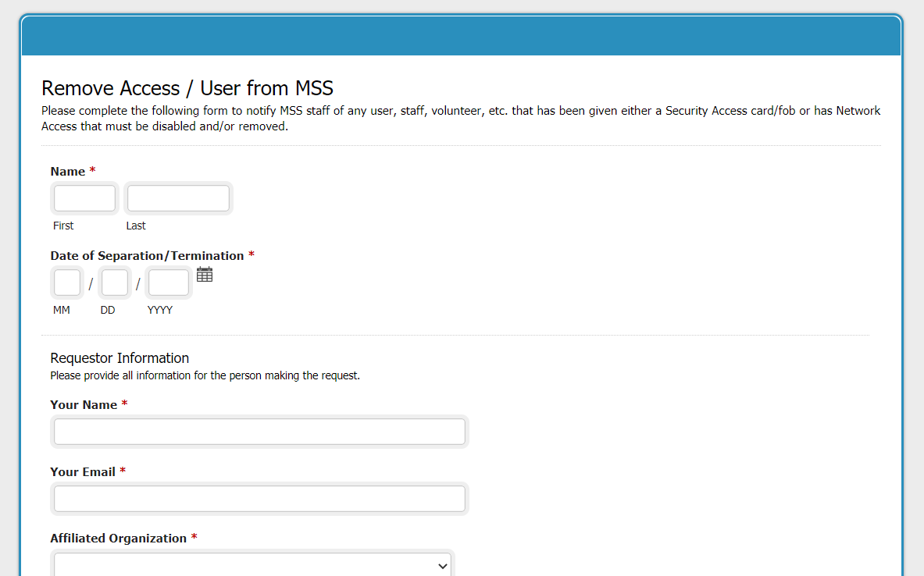Click the 'DD' sublabel
The width and height of the screenshot is (924, 576).
pyautogui.click(x=107, y=310)
